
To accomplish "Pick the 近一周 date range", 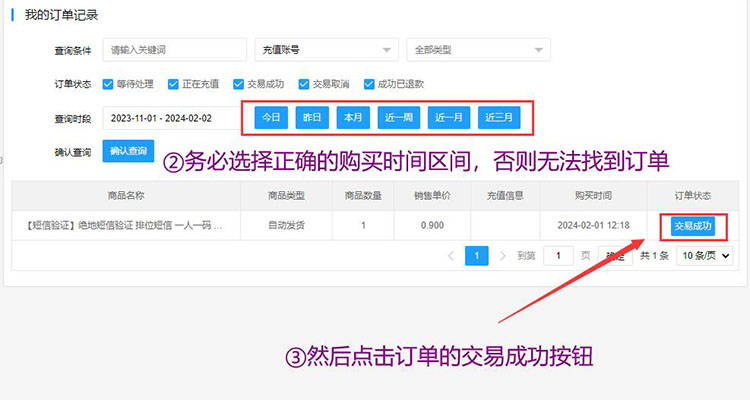I will [x=398, y=117].
